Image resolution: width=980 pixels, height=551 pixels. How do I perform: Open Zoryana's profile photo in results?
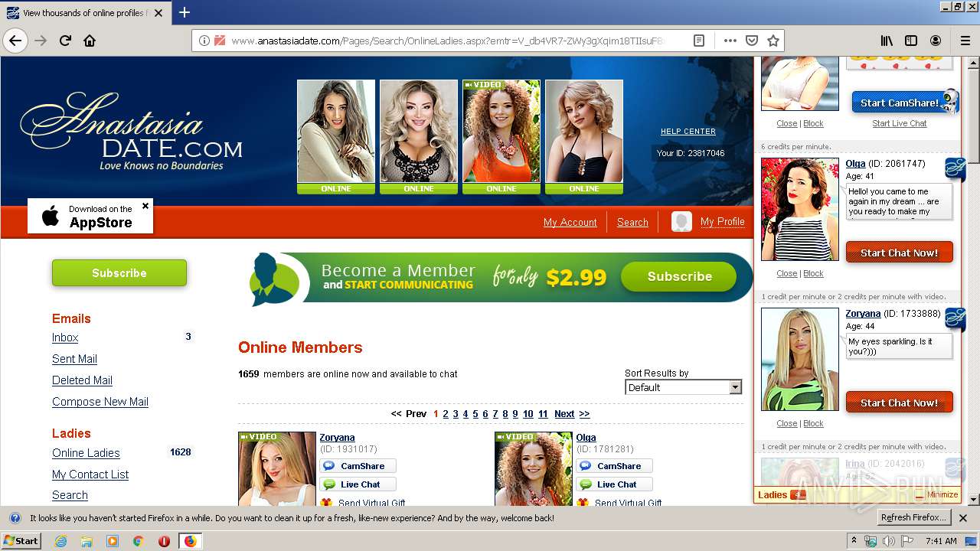click(x=277, y=469)
